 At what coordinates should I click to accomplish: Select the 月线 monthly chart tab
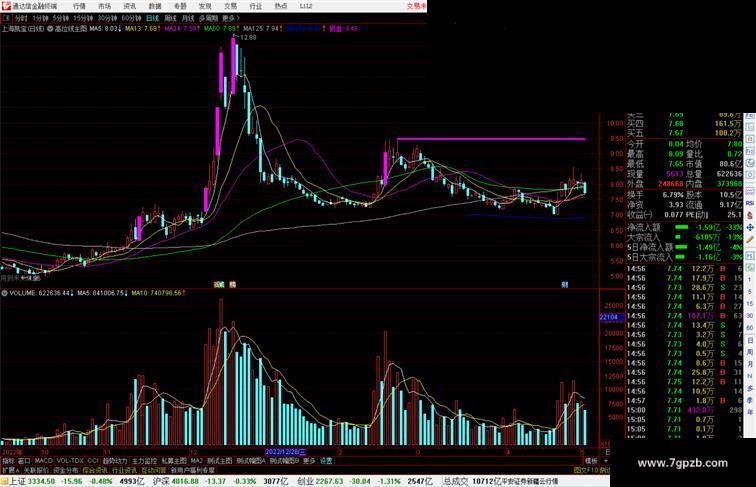pos(188,18)
